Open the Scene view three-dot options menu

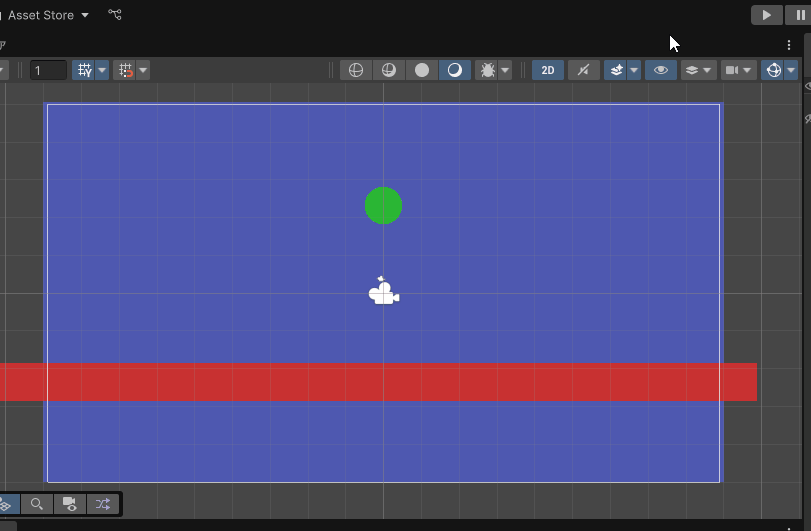click(789, 45)
